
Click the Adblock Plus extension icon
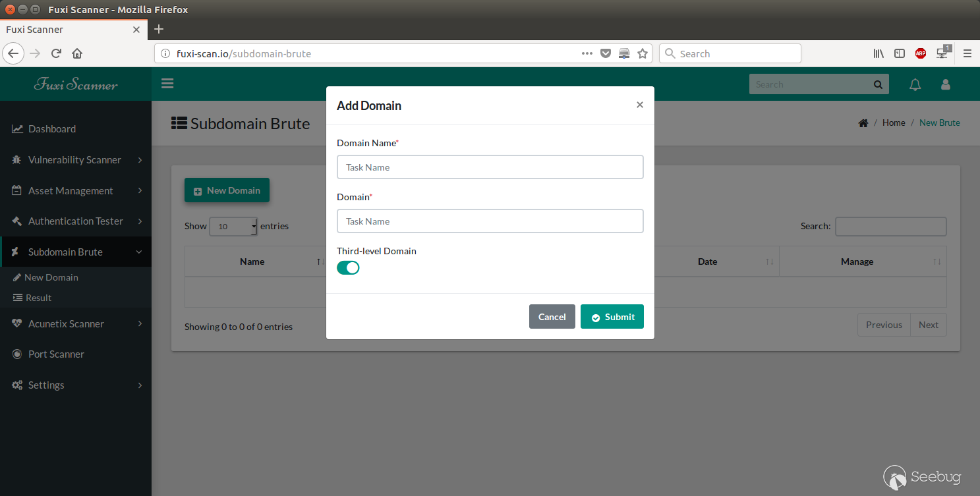(x=921, y=53)
